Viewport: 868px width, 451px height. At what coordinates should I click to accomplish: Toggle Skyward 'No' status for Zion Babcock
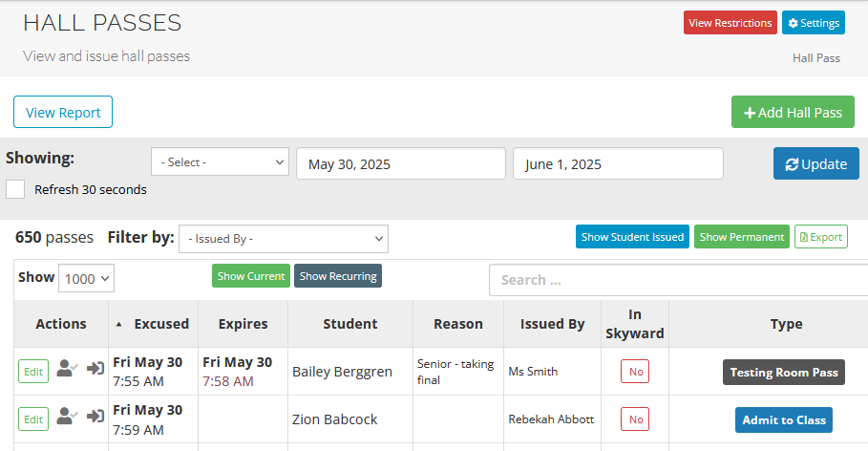click(x=635, y=419)
